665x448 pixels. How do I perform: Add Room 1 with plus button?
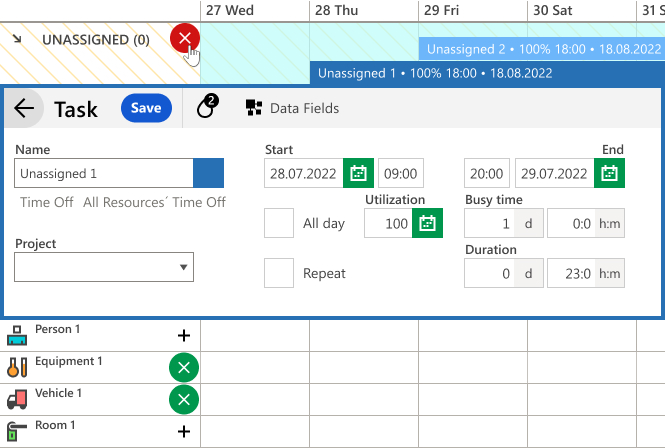(x=184, y=431)
